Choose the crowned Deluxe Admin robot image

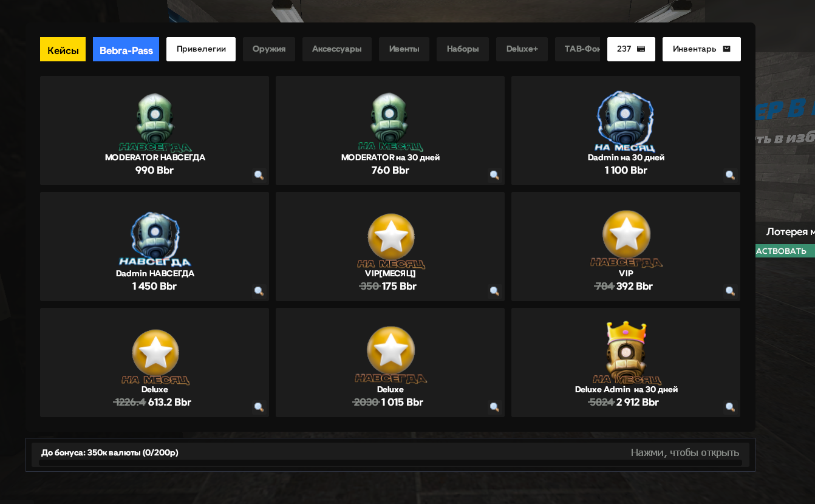(626, 353)
